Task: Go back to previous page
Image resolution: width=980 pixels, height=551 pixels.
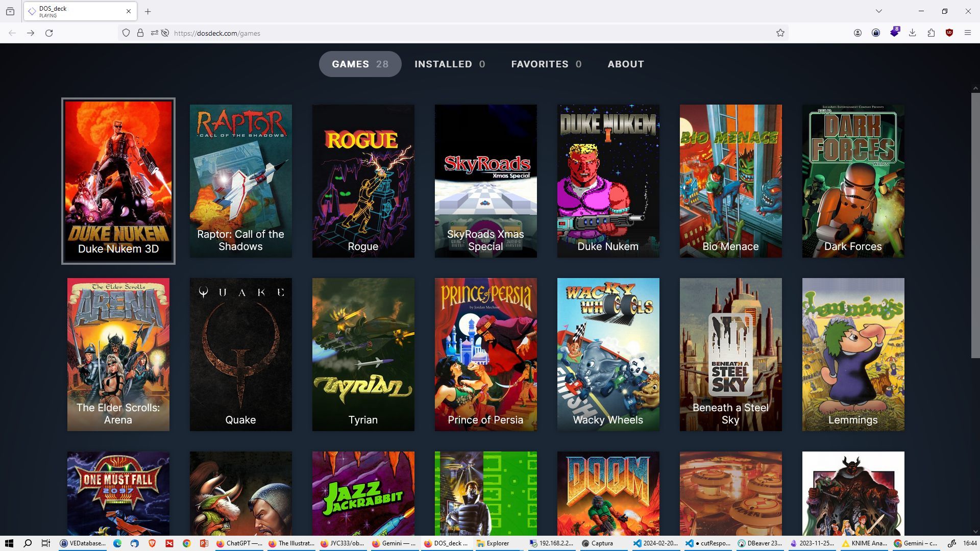Action: [x=12, y=33]
